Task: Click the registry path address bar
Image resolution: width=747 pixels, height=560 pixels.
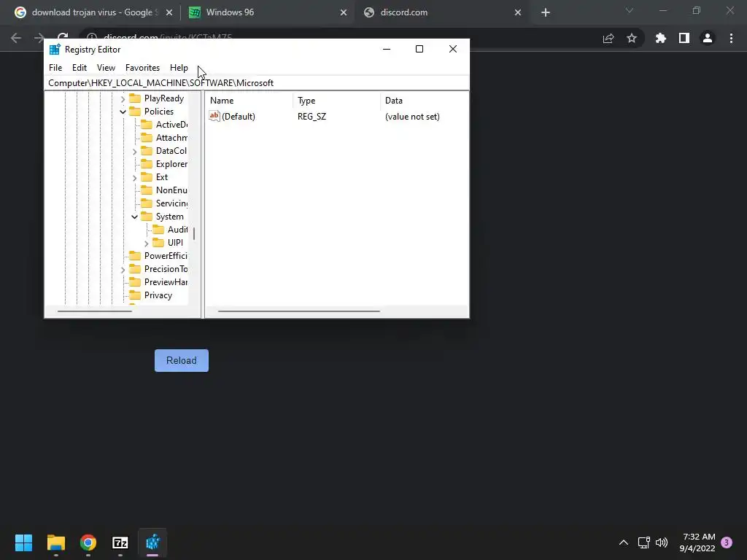Action: [x=256, y=83]
